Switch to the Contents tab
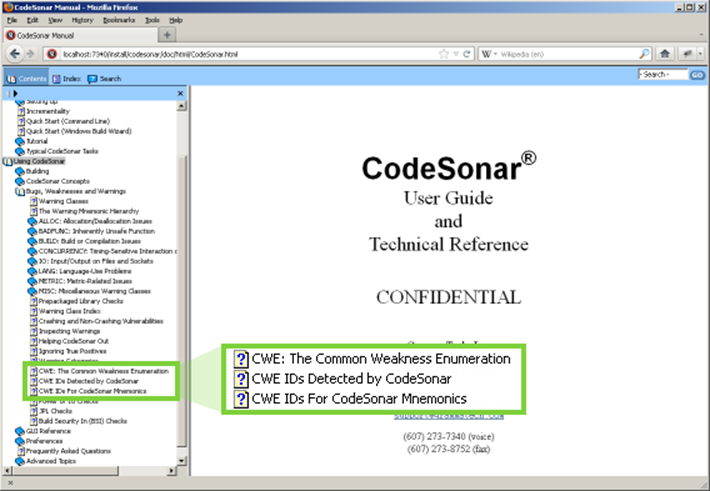Viewport: 710px width, 491px height. tap(26, 78)
